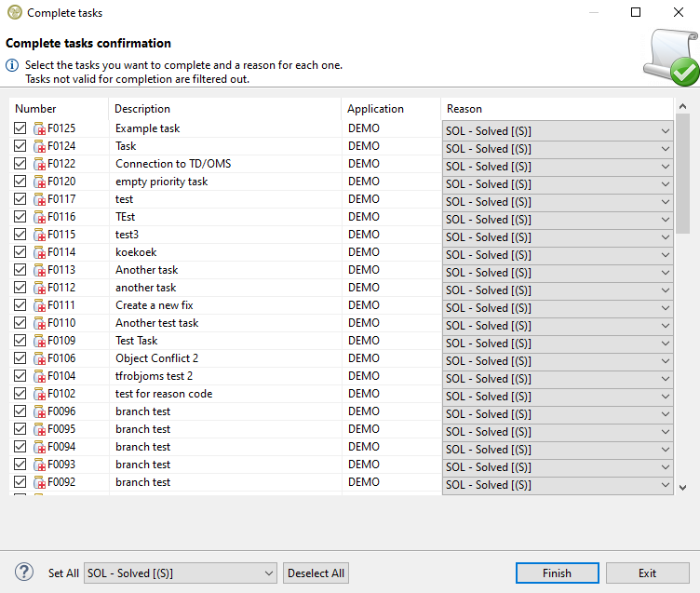Deselect the F0106 Object Conflict 2 checkbox

(x=20, y=358)
